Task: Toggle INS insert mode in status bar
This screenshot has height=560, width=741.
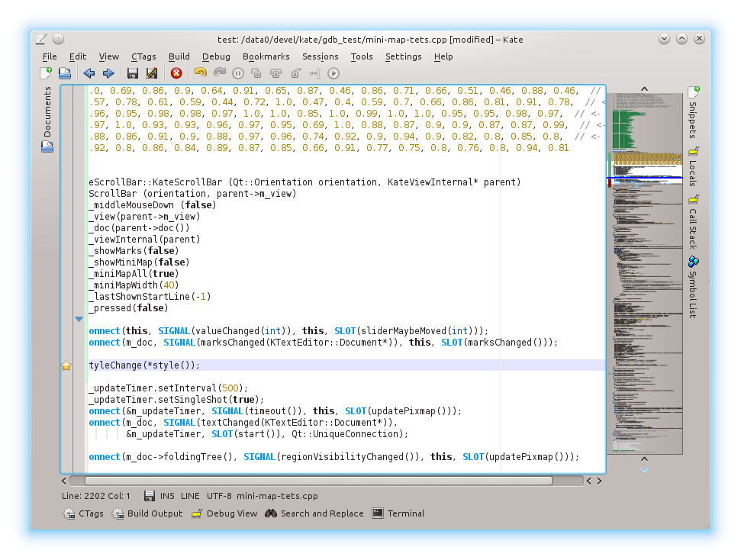Action: 166,496
